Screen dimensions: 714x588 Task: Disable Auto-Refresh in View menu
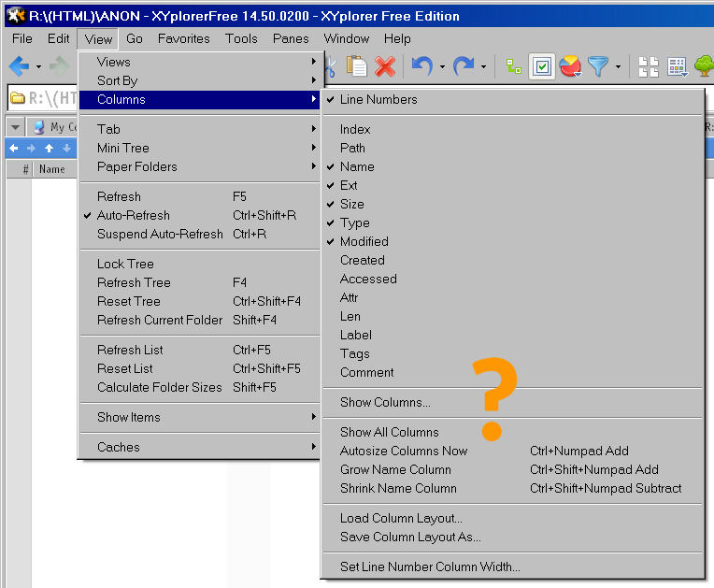coord(200,215)
